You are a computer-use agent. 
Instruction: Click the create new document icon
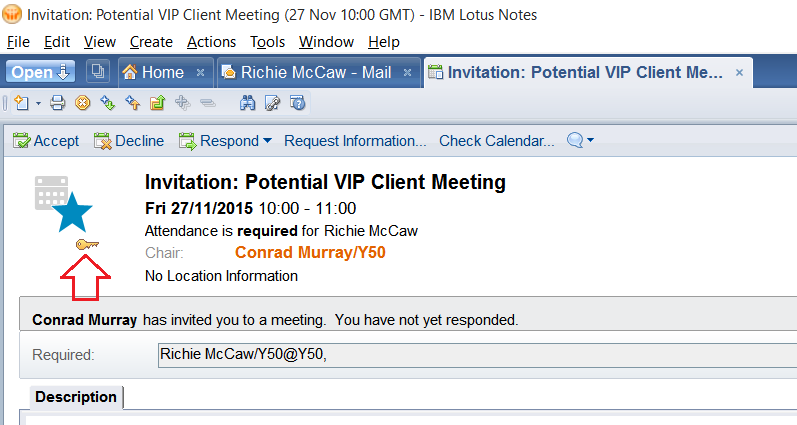tap(21, 103)
